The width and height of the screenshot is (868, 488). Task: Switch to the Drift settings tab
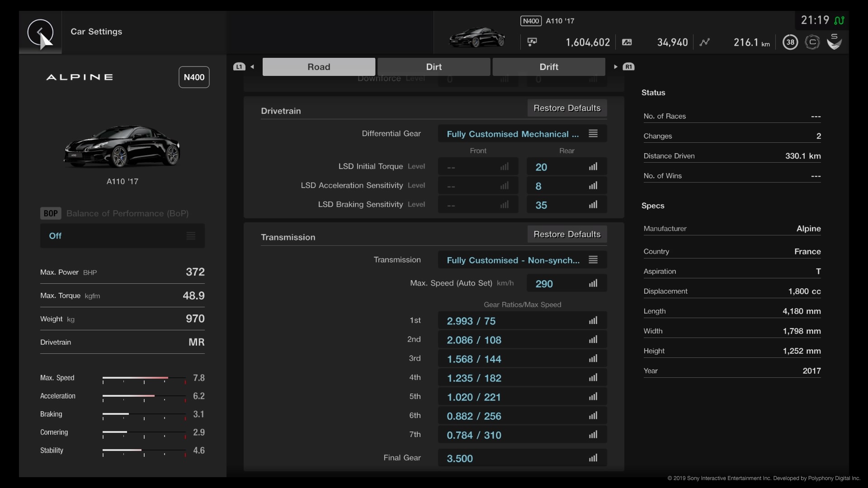[549, 66]
